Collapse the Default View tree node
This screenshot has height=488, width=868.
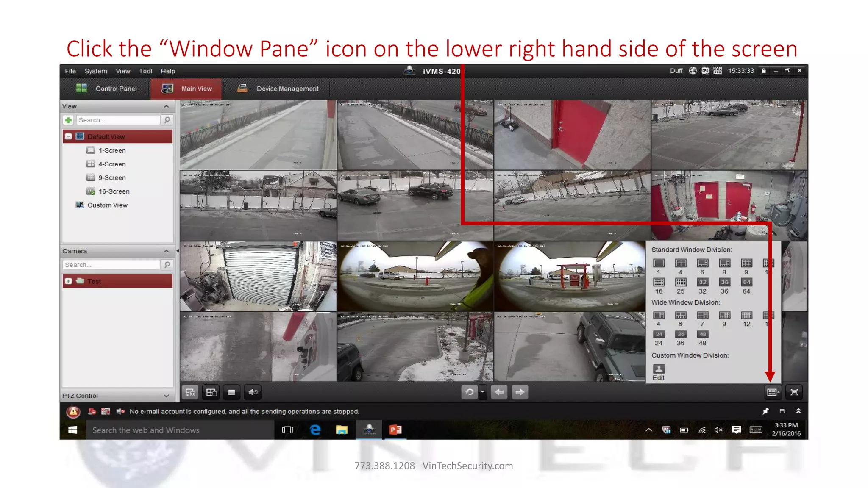pyautogui.click(x=68, y=136)
